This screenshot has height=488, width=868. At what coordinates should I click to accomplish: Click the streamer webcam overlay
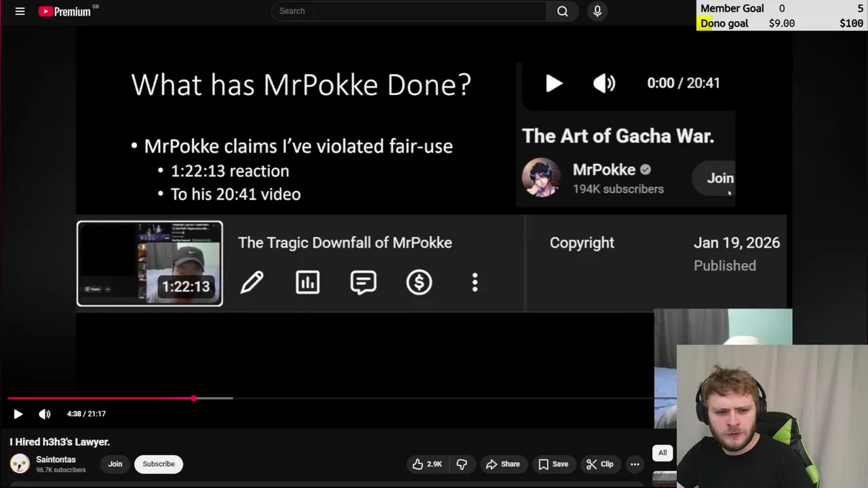pyautogui.click(x=772, y=416)
